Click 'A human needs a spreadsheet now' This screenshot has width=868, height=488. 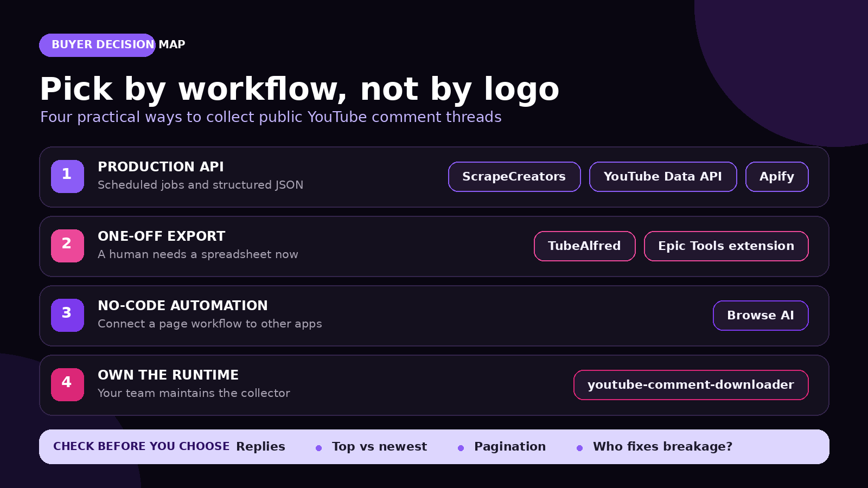(197, 254)
